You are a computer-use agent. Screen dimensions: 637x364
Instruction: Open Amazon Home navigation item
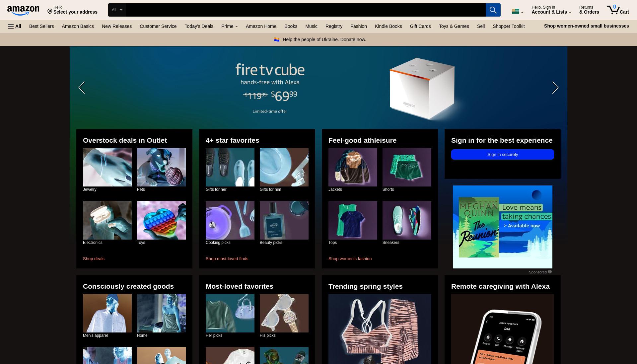tap(261, 26)
